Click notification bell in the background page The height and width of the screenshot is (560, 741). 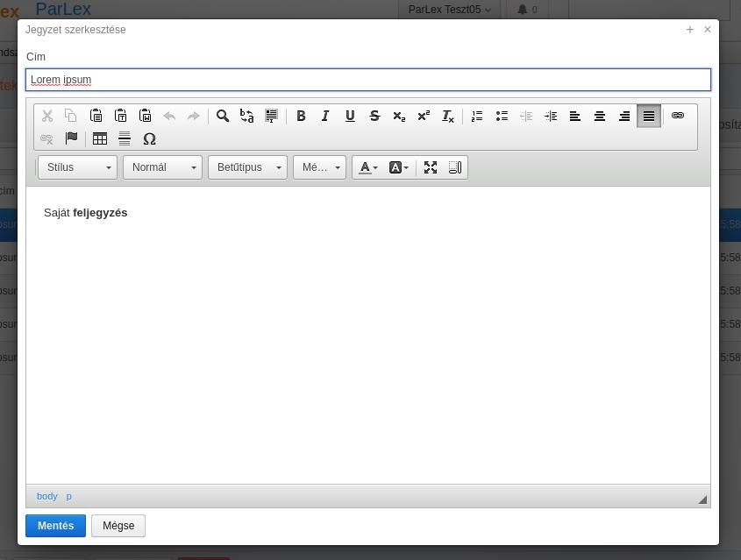[x=527, y=10]
